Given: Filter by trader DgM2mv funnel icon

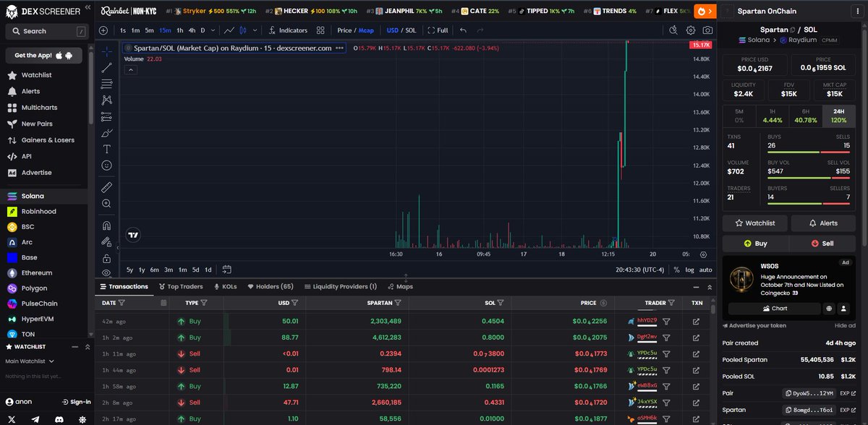Looking at the screenshot, I should (x=668, y=338).
